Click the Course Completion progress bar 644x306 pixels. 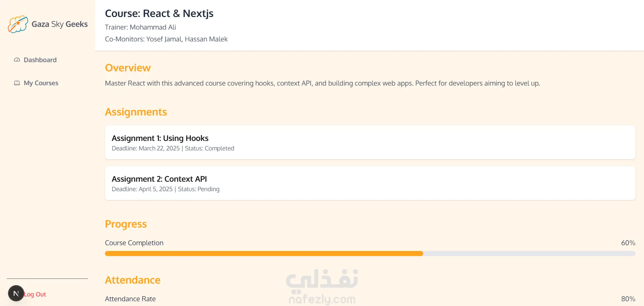(370, 253)
